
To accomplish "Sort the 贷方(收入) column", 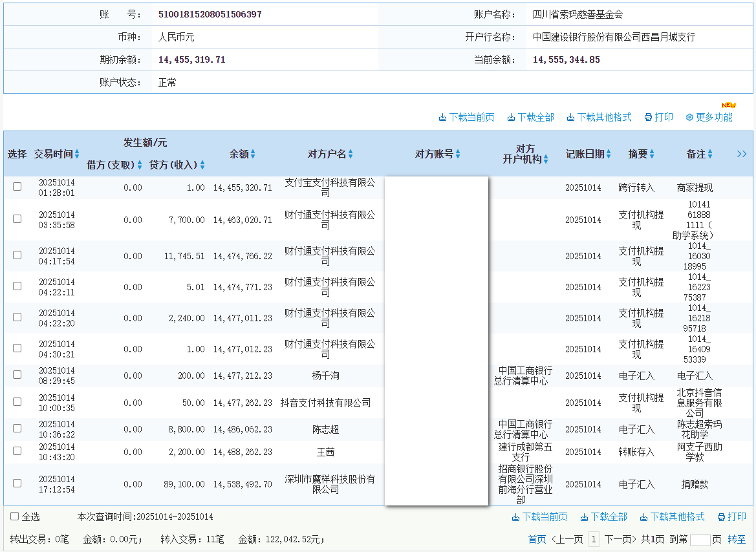I will click(202, 165).
